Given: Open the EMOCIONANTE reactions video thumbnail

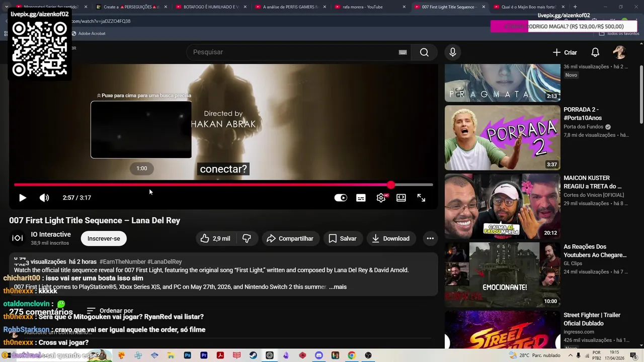Looking at the screenshot, I should click(x=502, y=275).
